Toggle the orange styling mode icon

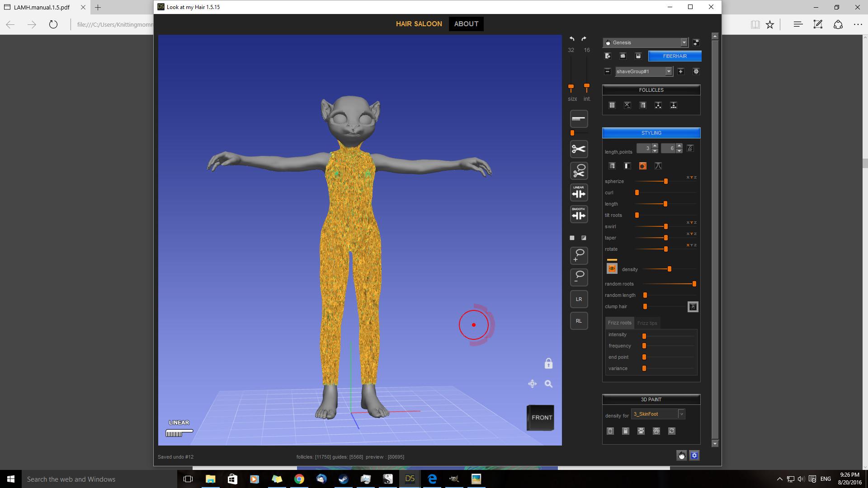(642, 166)
